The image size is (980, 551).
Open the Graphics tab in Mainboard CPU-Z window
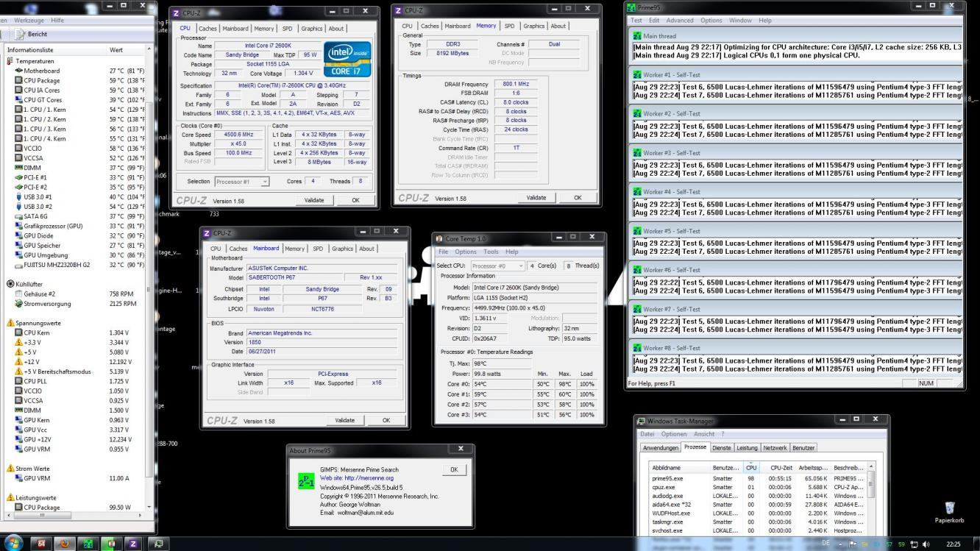(342, 249)
